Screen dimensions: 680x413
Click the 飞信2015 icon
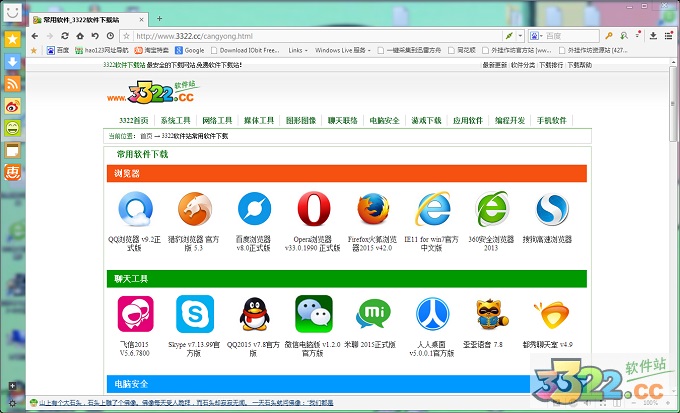[135, 314]
